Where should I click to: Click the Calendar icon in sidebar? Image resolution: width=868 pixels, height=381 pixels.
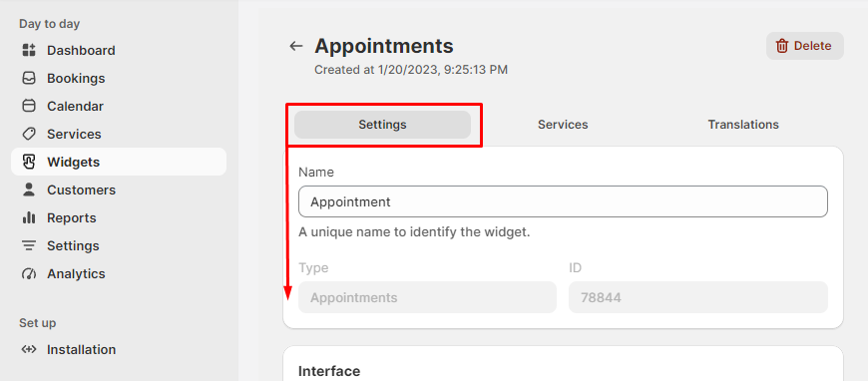[x=29, y=106]
